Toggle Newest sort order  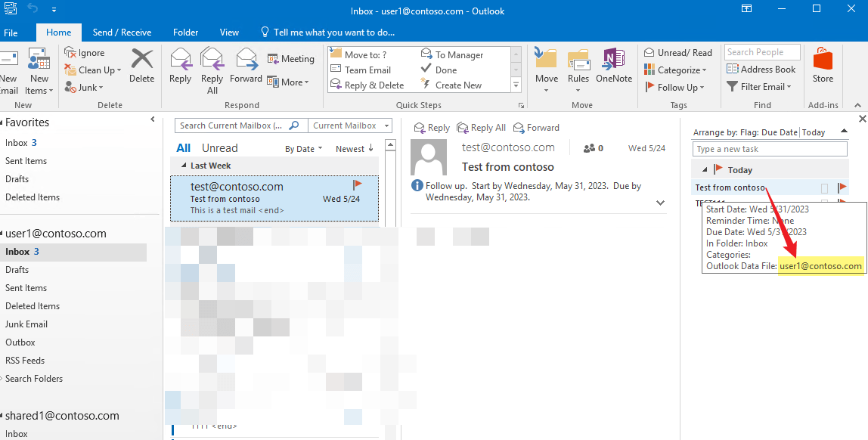(355, 149)
